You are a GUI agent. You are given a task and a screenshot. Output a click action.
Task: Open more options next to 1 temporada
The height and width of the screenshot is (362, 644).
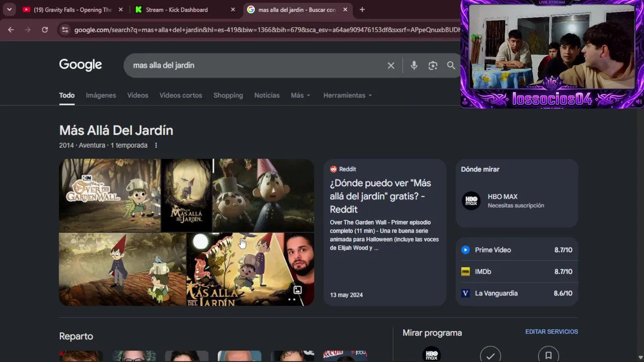(156, 145)
